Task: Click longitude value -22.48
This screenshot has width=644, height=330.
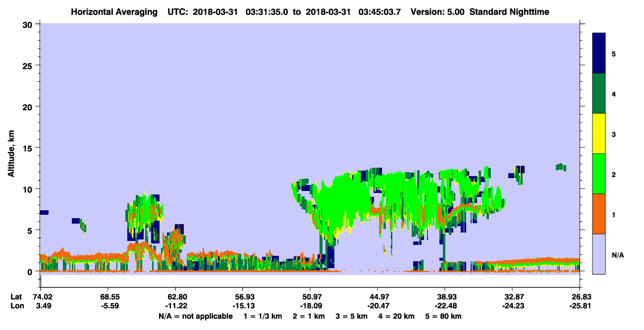Action: 445,306
